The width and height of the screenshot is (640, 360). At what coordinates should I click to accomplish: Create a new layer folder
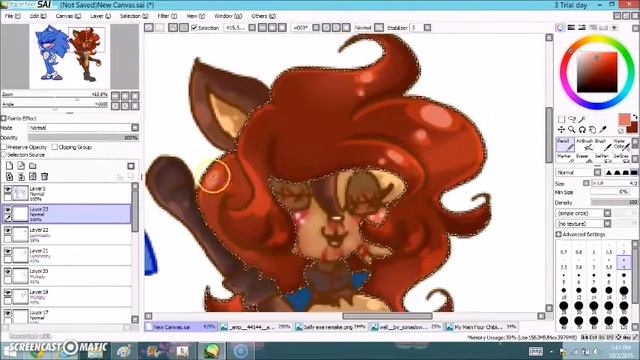coord(33,166)
